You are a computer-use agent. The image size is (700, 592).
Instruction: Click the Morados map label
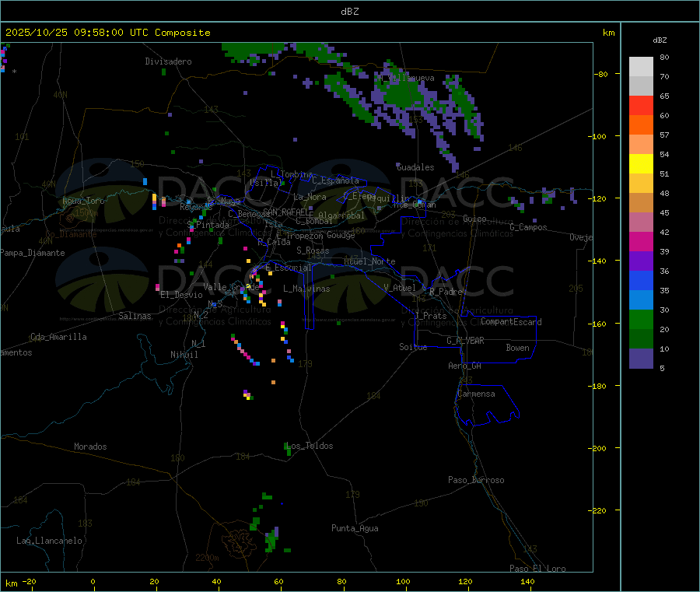(x=90, y=447)
